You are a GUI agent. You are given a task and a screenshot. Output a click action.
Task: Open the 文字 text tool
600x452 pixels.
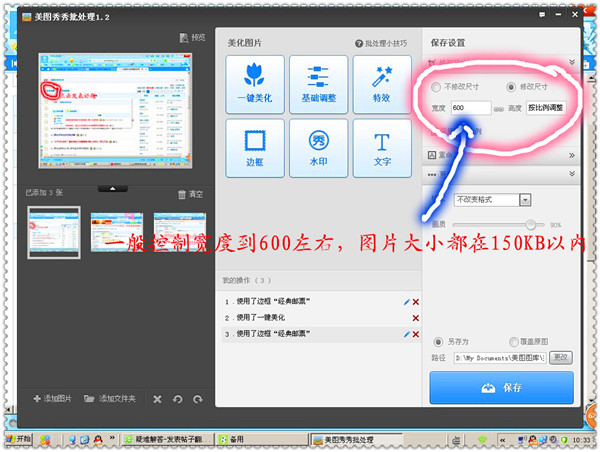(382, 148)
